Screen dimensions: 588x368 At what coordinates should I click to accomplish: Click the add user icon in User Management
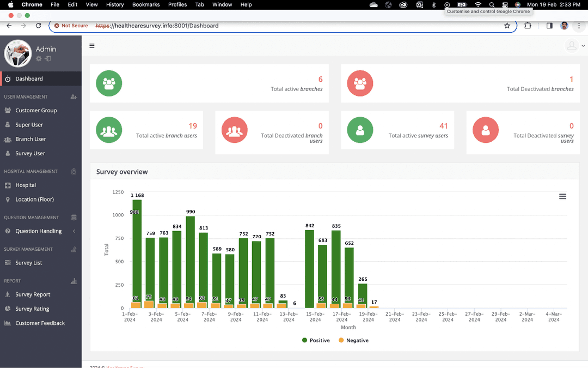[73, 97]
